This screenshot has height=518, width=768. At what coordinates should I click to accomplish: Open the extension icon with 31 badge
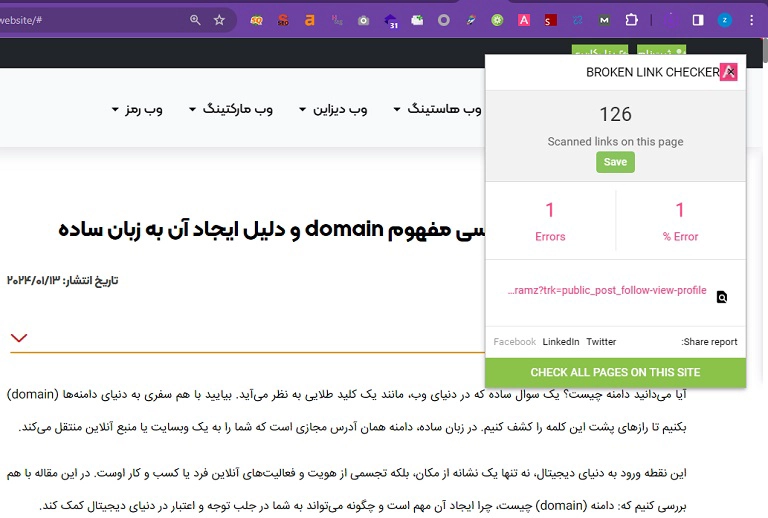(390, 21)
